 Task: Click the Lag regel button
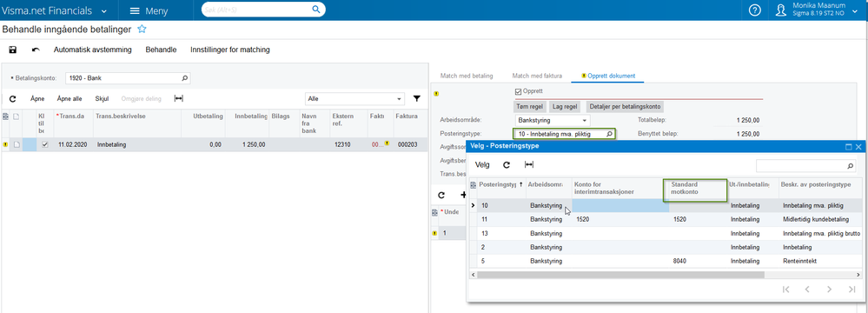tap(566, 106)
